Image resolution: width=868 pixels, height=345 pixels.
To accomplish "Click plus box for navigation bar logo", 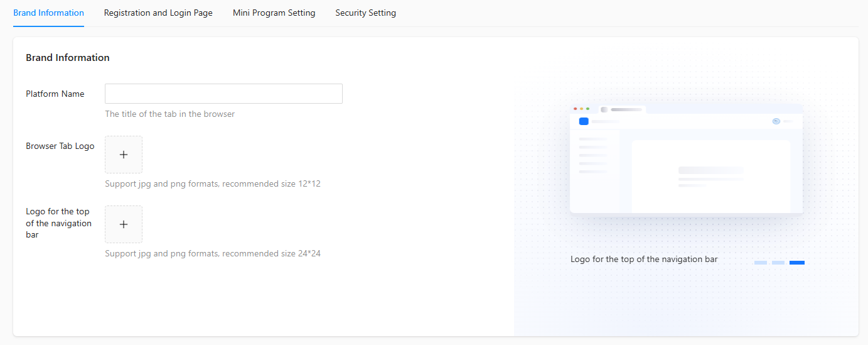I will coord(124,224).
